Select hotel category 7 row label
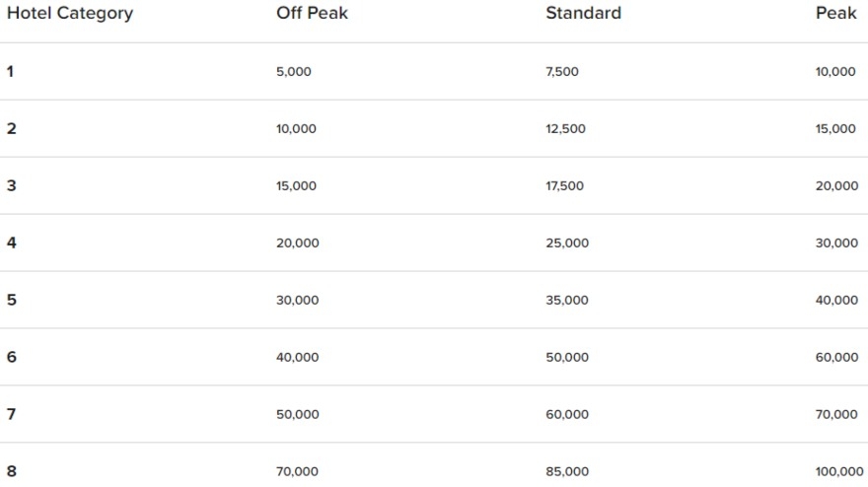This screenshot has width=868, height=487. [11, 414]
